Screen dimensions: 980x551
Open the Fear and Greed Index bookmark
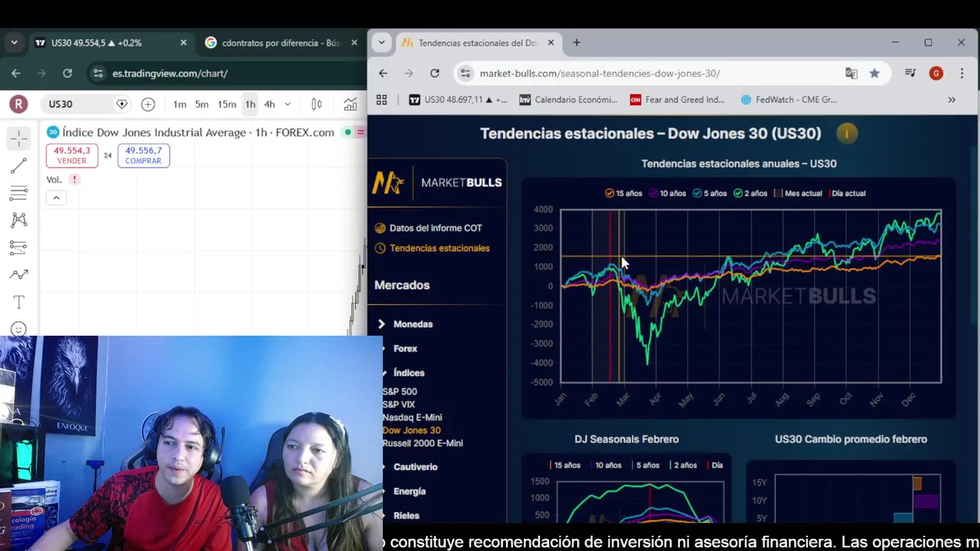[677, 99]
